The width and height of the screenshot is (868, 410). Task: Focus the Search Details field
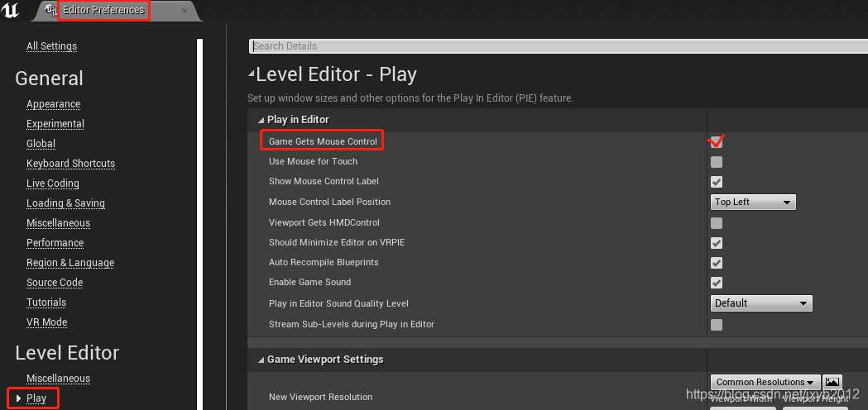558,46
